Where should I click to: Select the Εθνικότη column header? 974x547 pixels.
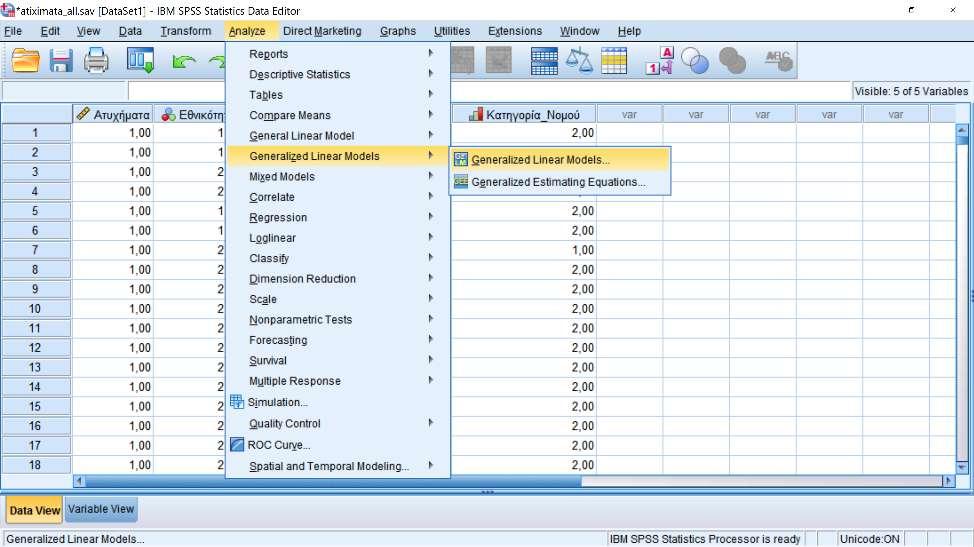[x=189, y=115]
